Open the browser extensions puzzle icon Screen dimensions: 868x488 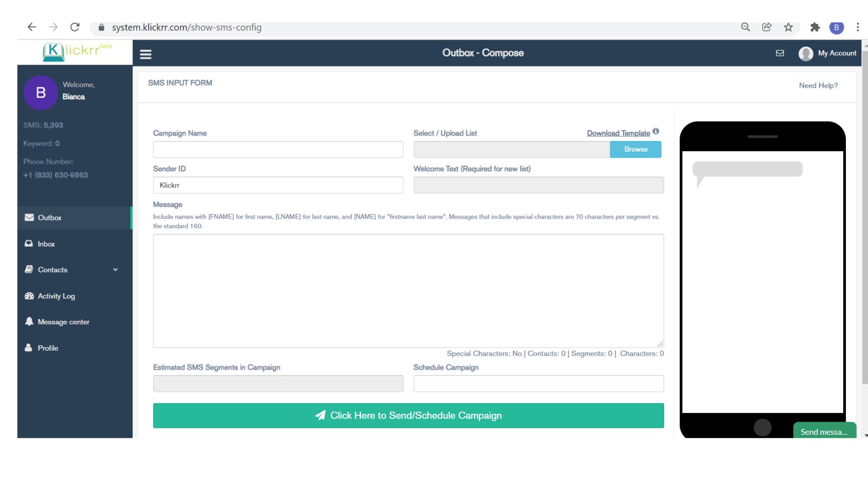click(x=815, y=27)
